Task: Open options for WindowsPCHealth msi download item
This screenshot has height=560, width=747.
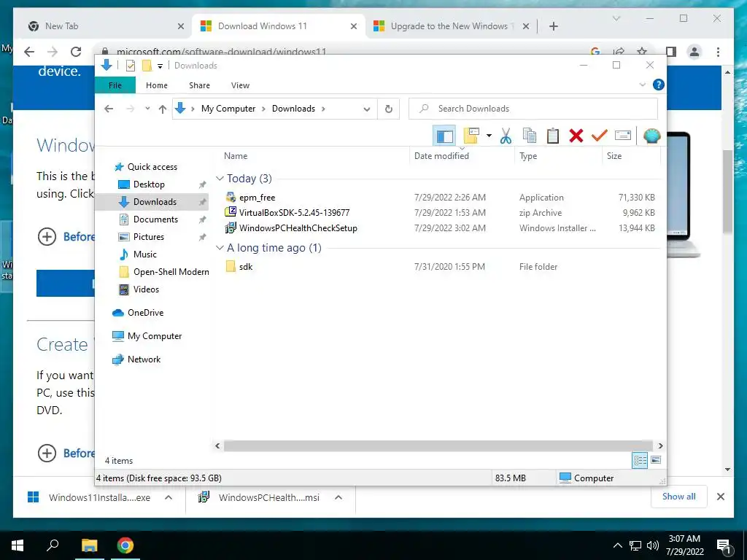Action: (x=338, y=497)
